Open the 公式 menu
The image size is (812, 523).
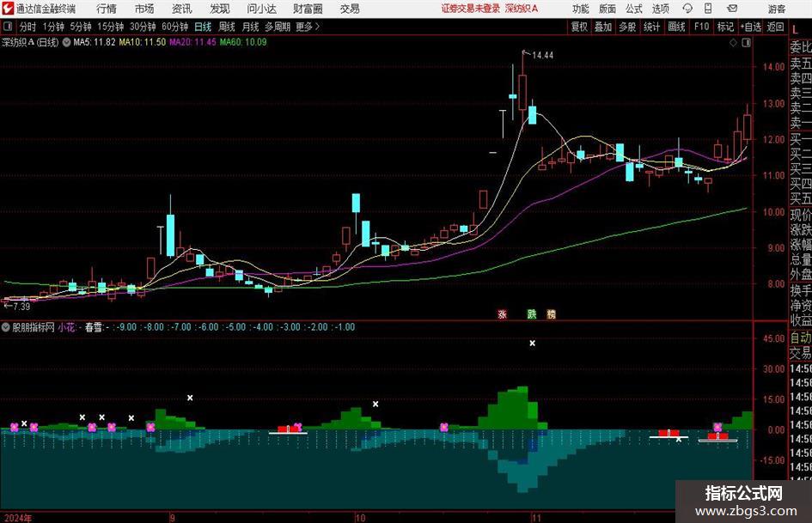click(634, 9)
